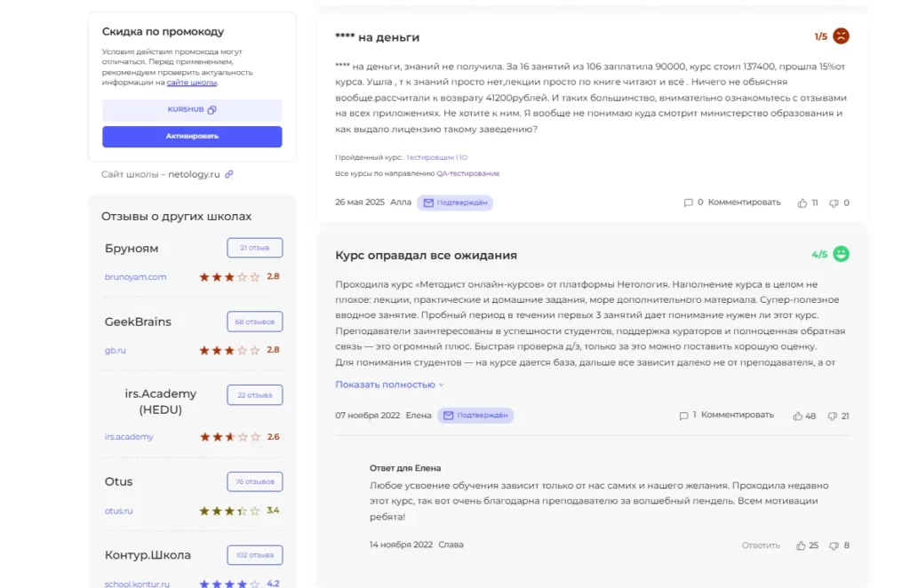Click 'Подтверждён' badge on Alla's review
Image resolution: width=910 pixels, height=588 pixels.
click(455, 203)
